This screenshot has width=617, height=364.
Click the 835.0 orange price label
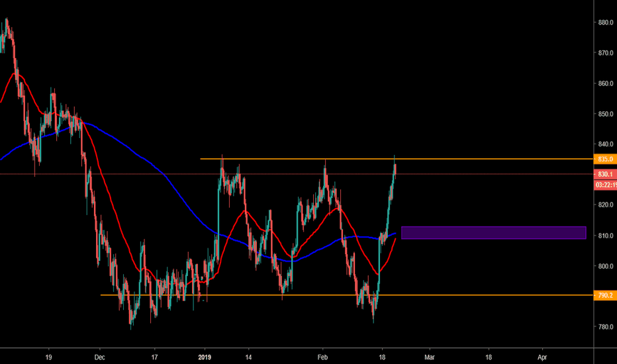(x=605, y=159)
